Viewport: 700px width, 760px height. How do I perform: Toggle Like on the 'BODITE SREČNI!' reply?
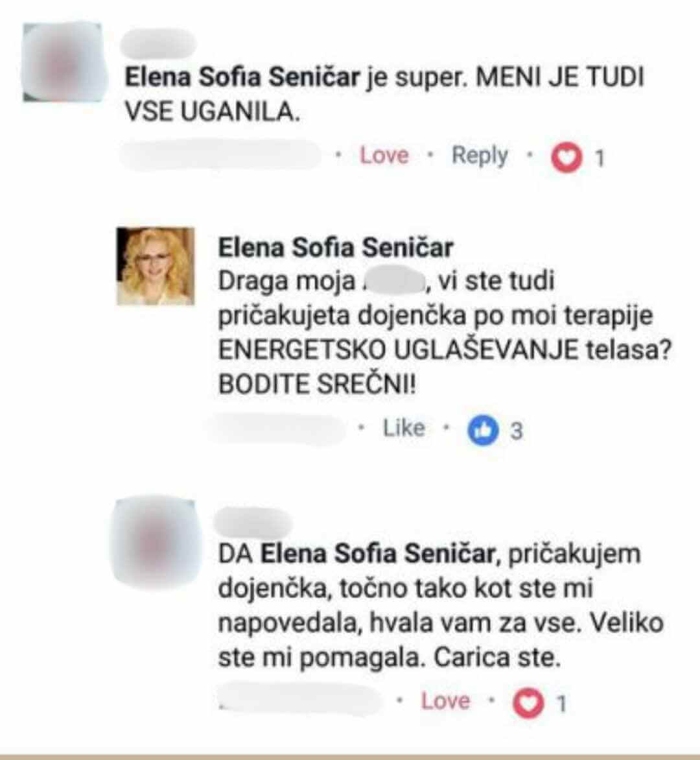(404, 428)
